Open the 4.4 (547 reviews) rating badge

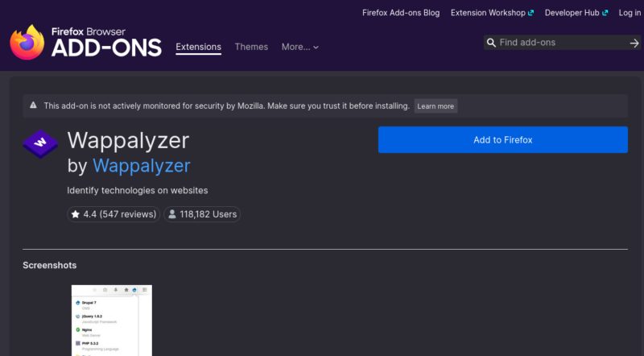(x=114, y=214)
